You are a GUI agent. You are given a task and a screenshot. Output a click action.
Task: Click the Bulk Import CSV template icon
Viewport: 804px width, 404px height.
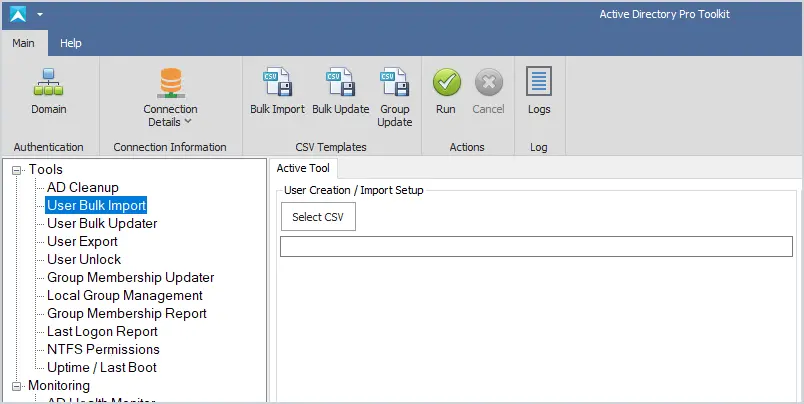(277, 82)
